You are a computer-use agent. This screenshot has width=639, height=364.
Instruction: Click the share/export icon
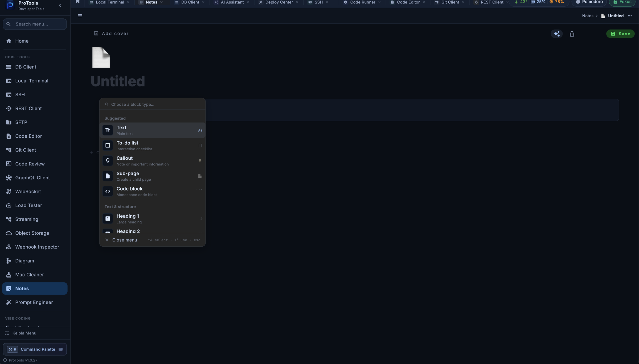click(572, 34)
